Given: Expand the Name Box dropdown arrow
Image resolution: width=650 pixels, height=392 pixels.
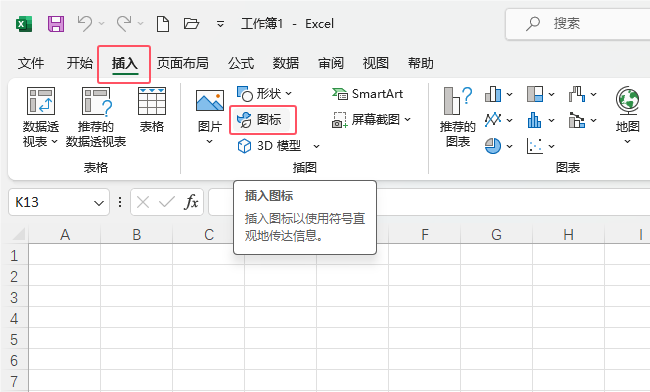Looking at the screenshot, I should [99, 203].
